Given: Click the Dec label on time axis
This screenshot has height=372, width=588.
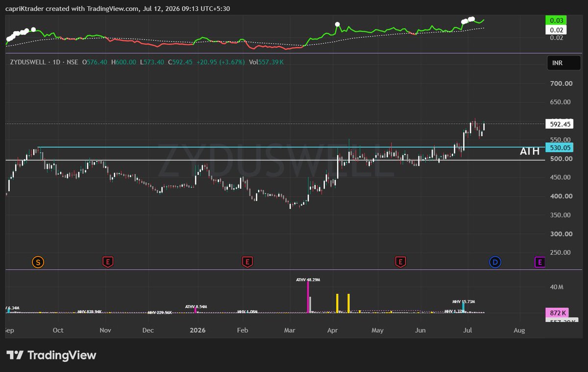Looking at the screenshot, I should point(148,330).
